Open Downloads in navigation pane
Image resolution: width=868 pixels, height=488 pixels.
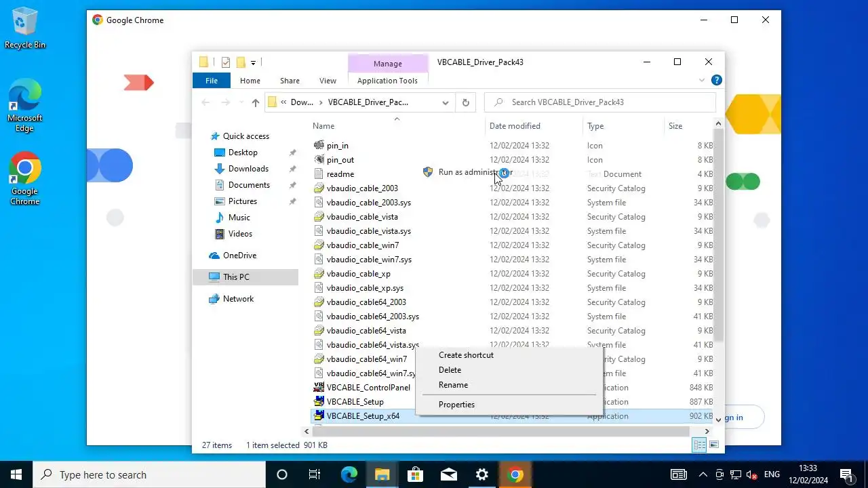click(248, 169)
